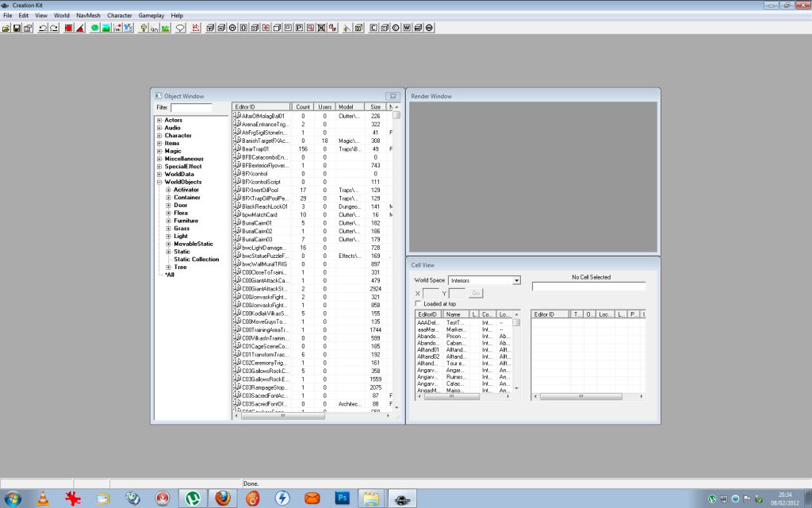Expand the Magic category node

[x=159, y=152]
